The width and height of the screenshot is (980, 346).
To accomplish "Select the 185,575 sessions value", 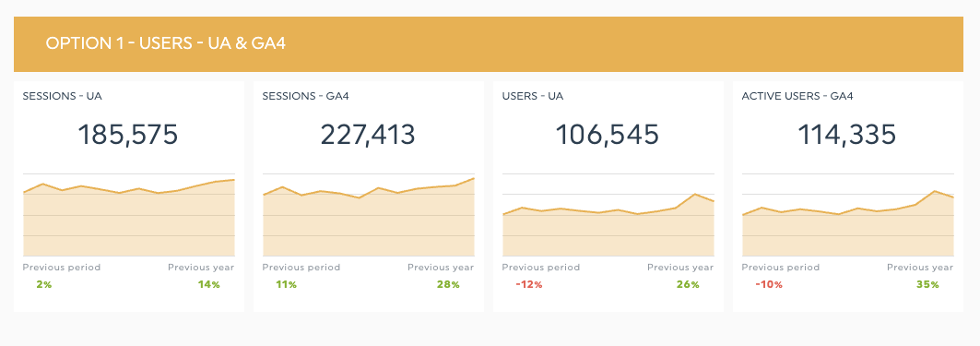I will pos(128,135).
